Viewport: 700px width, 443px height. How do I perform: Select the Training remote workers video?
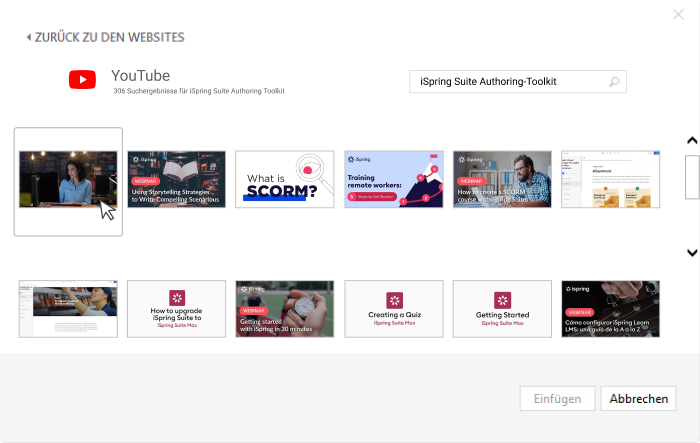tap(394, 179)
